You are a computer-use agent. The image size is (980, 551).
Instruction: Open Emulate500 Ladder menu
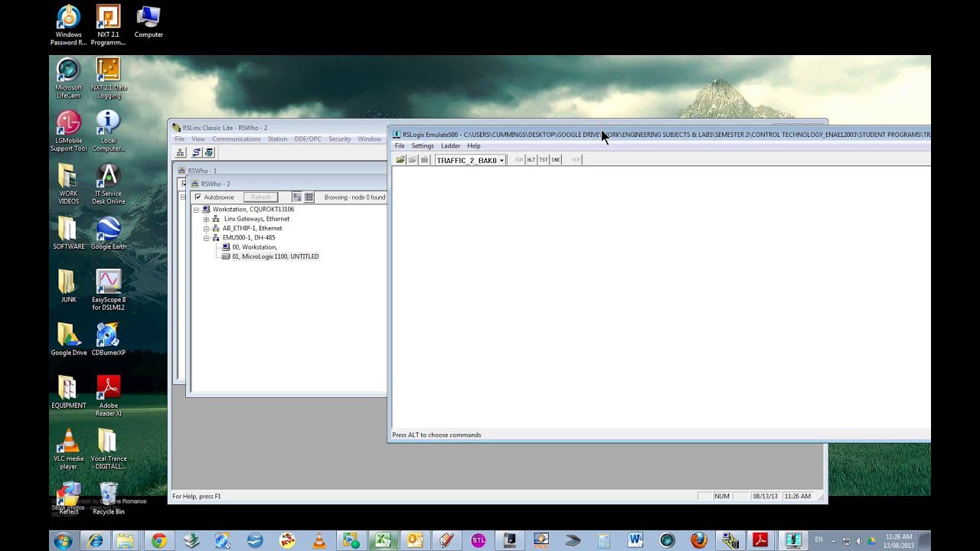coord(450,146)
